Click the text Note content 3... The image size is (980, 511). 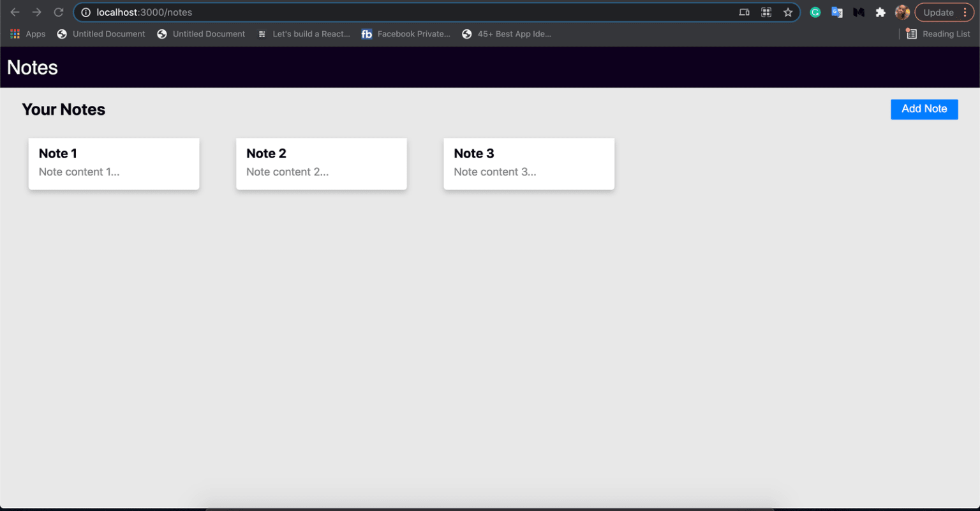pyautogui.click(x=495, y=172)
